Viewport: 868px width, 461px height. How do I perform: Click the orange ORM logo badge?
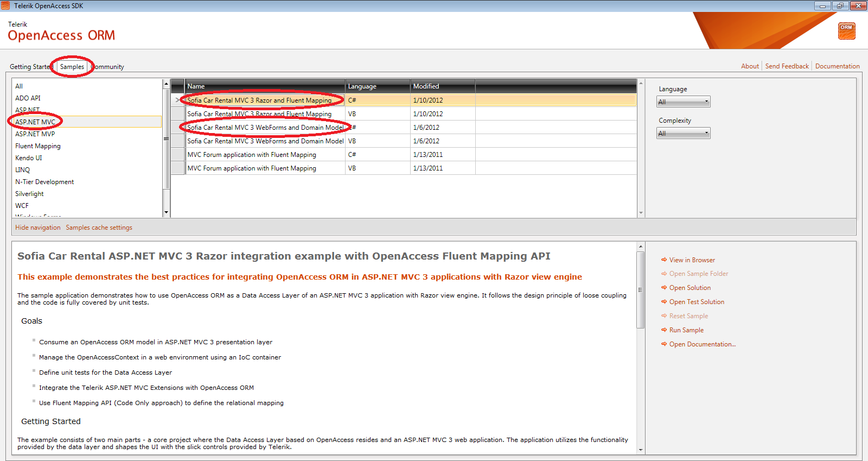tap(846, 31)
